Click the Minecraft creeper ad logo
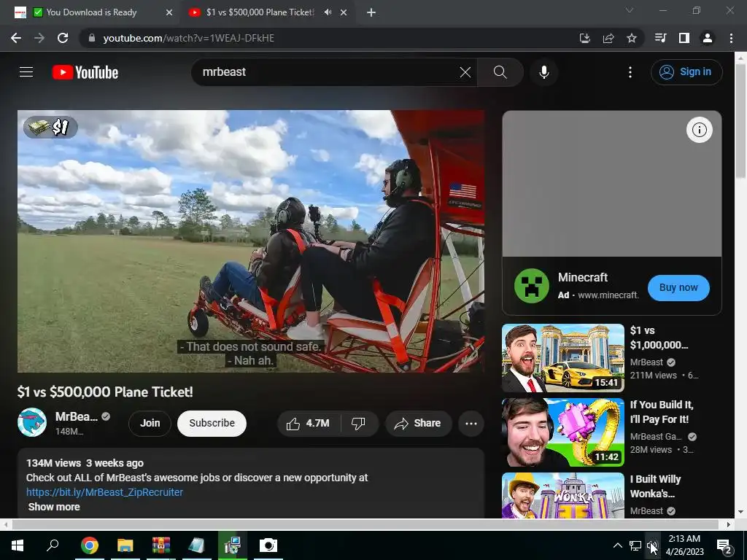Screen dimensions: 747x560 (532, 286)
